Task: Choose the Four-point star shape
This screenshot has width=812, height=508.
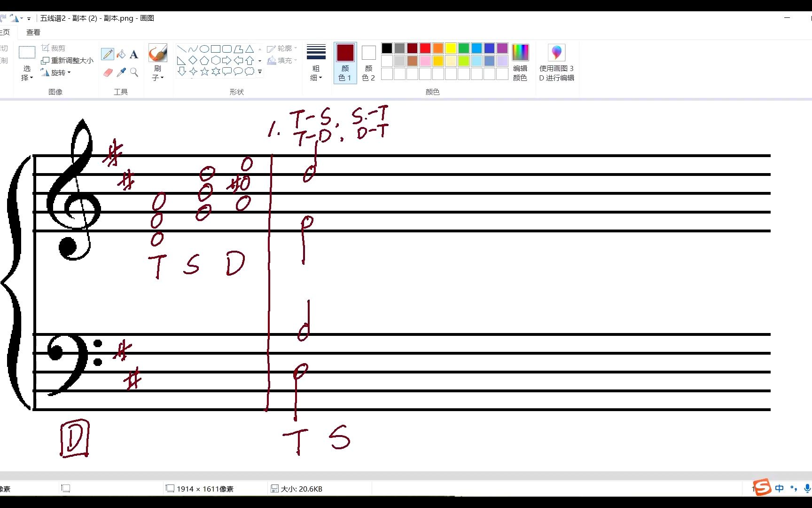Action: [193, 71]
